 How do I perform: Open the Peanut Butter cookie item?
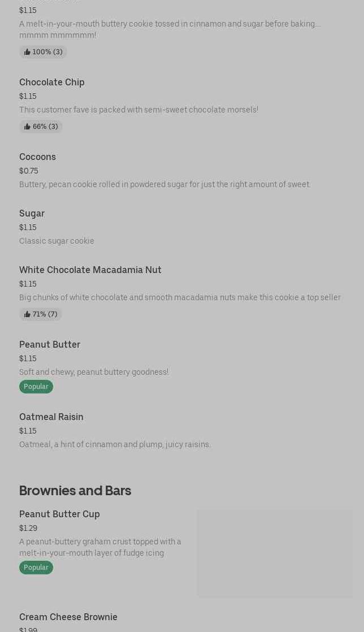click(50, 344)
